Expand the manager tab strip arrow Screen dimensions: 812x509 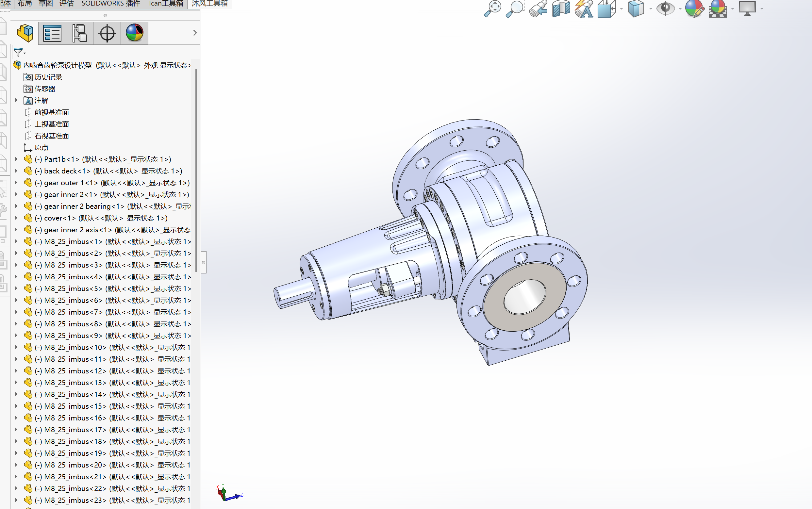tap(195, 33)
